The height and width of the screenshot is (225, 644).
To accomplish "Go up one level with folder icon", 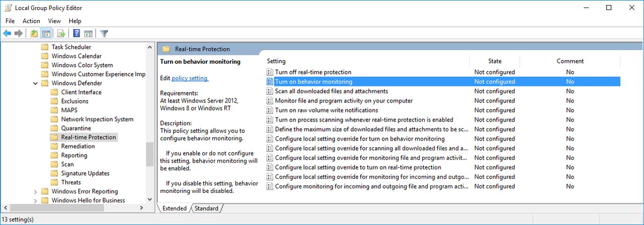I will (x=34, y=34).
